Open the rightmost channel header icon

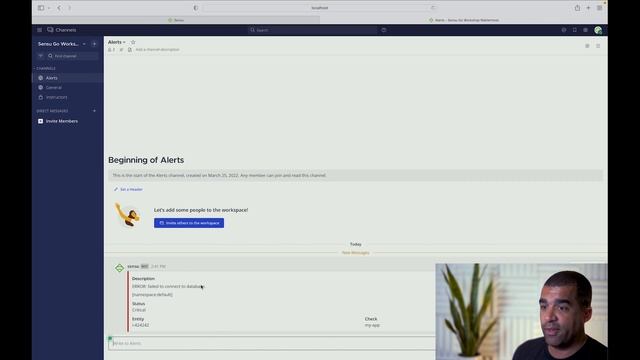(598, 46)
